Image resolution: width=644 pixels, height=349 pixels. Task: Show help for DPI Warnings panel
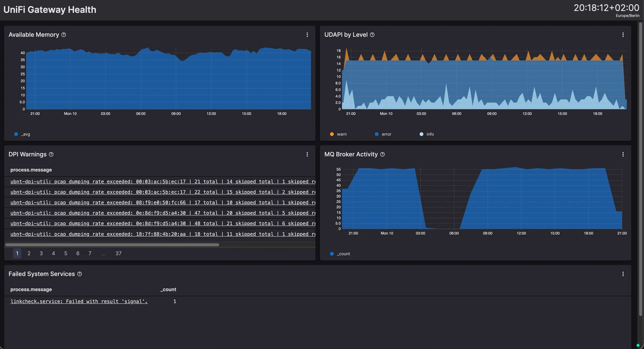pos(51,154)
